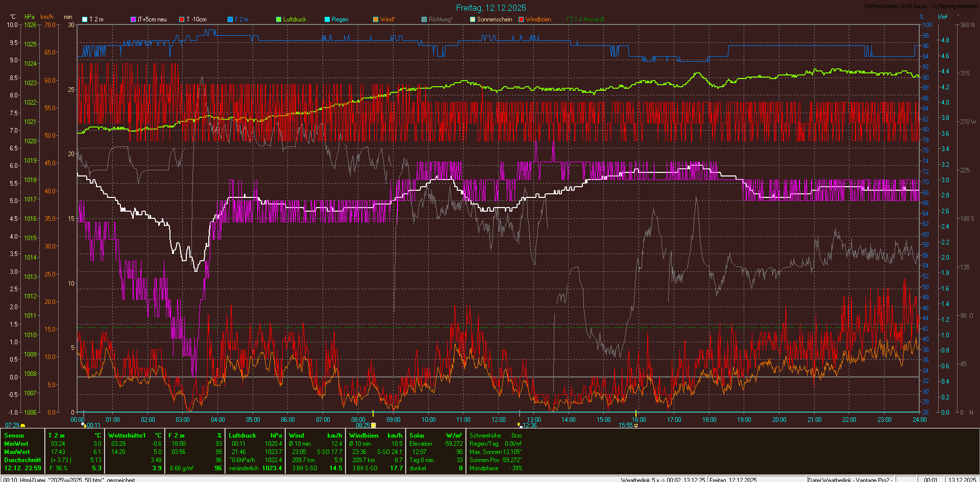This screenshot has width=980, height=482.
Task: Click the yellow sun icon beside 07:29
Action: click(22, 425)
